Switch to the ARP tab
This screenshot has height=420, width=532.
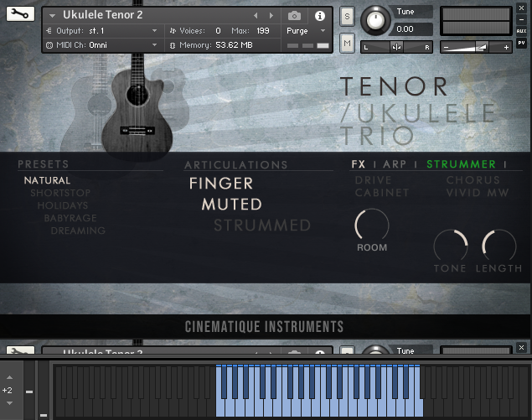pos(395,164)
